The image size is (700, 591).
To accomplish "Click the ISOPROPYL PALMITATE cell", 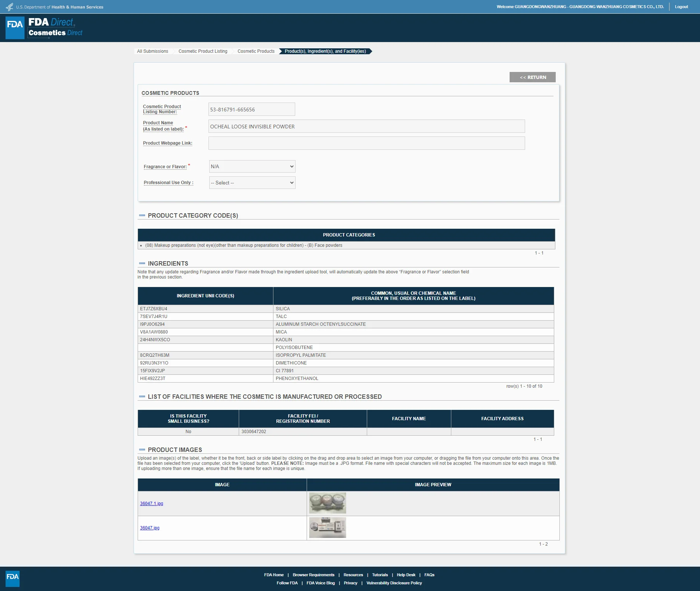I will pos(413,355).
